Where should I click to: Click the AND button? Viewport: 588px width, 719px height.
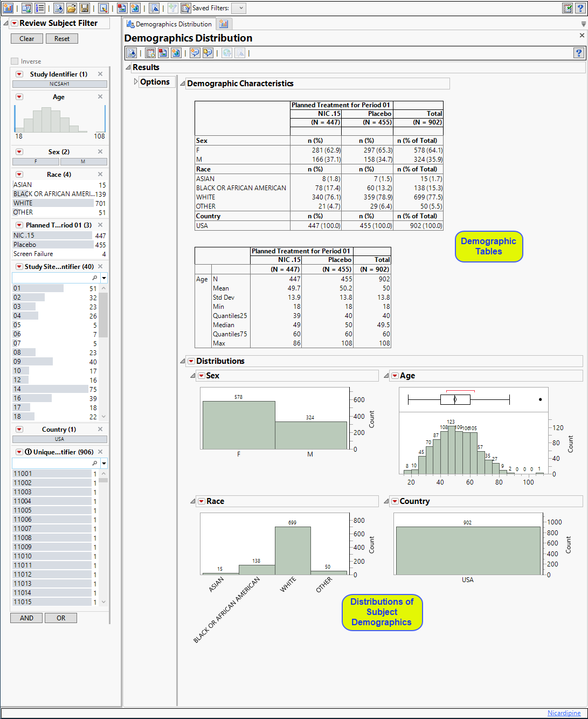[x=26, y=618]
